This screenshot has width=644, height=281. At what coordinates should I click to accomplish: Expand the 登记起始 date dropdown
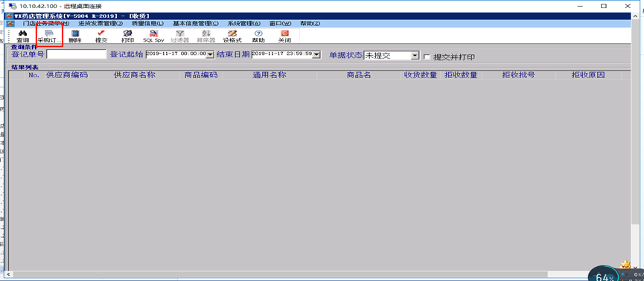[211, 54]
